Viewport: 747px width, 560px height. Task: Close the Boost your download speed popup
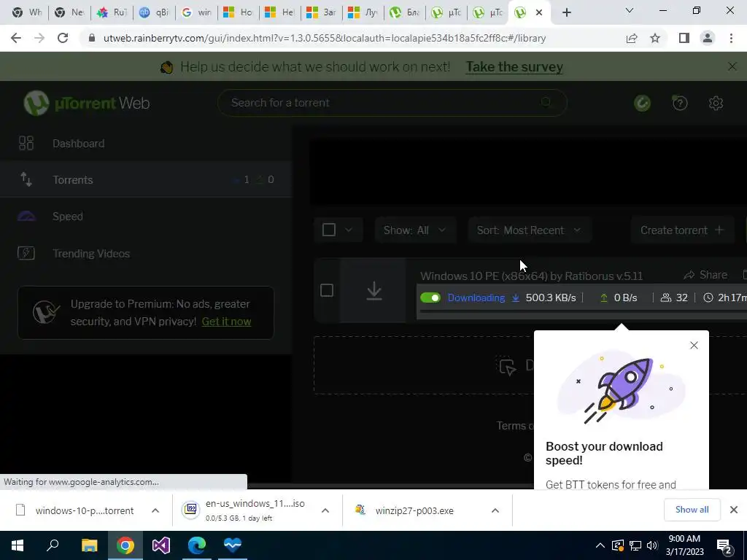pos(694,345)
